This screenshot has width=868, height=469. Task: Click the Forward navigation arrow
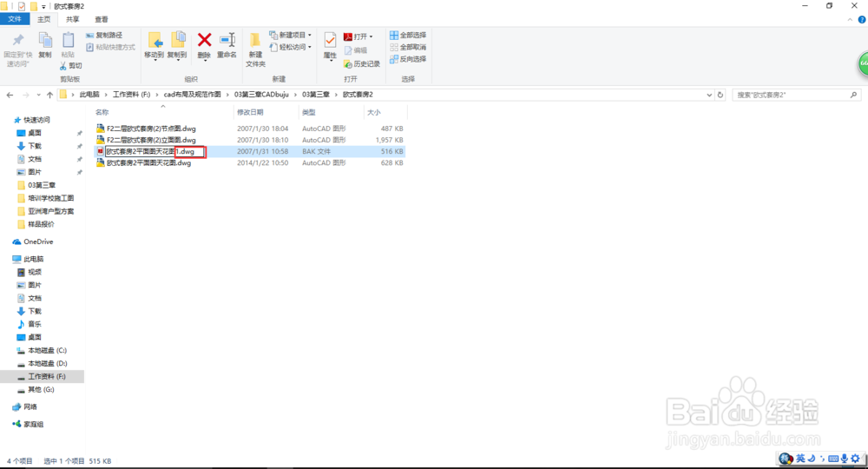(25, 95)
